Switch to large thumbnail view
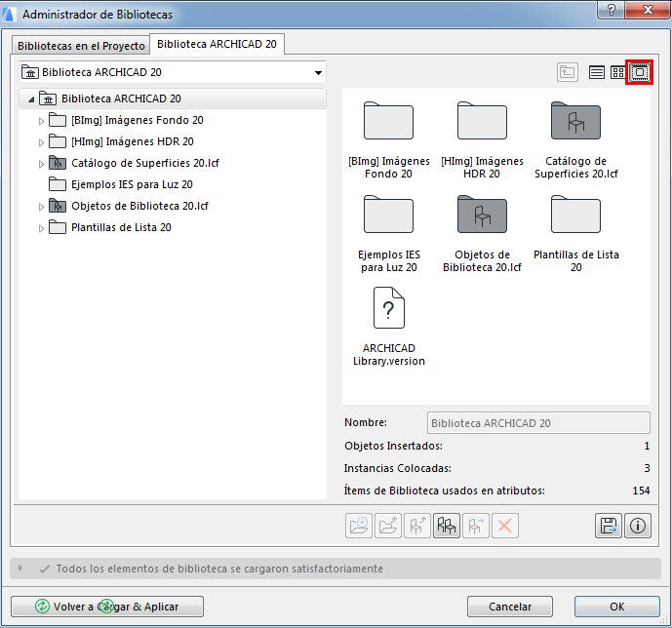The height and width of the screenshot is (628, 672). point(640,72)
